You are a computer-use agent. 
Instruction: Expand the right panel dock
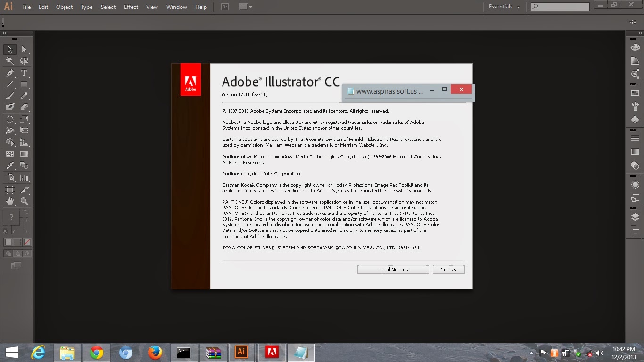(640, 33)
